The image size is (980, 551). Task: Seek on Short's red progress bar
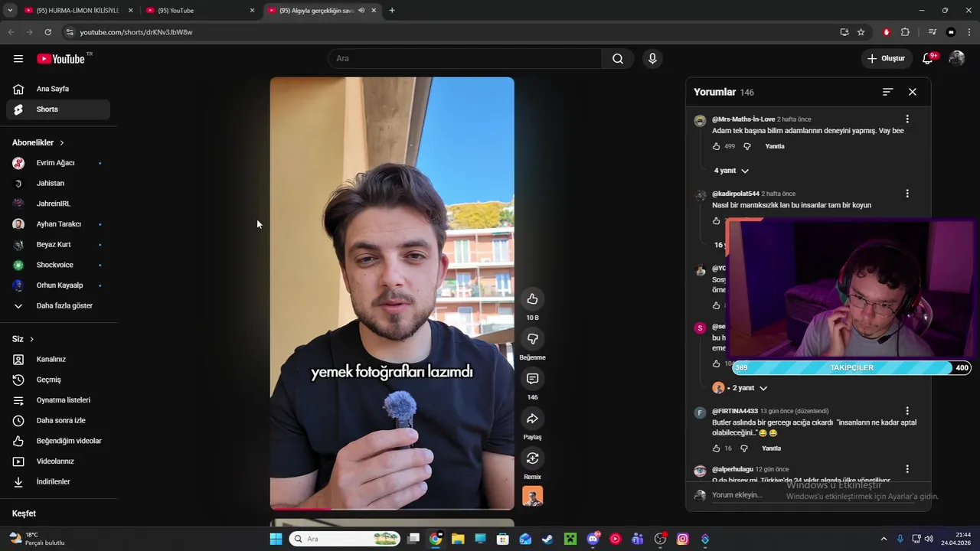[x=392, y=508]
